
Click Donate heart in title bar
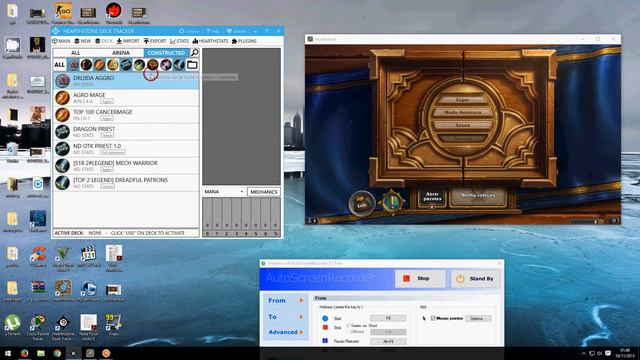click(236, 31)
